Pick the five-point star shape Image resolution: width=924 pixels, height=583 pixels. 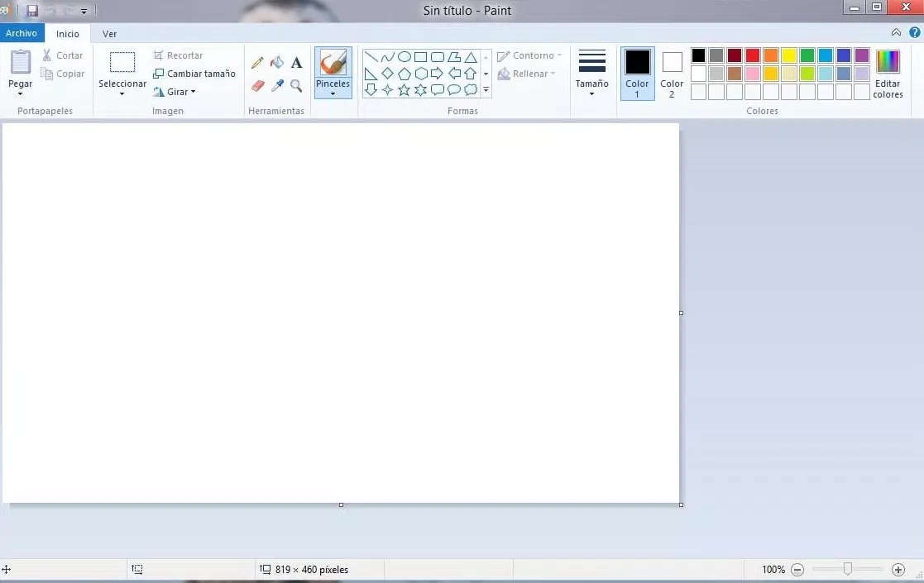pyautogui.click(x=404, y=89)
